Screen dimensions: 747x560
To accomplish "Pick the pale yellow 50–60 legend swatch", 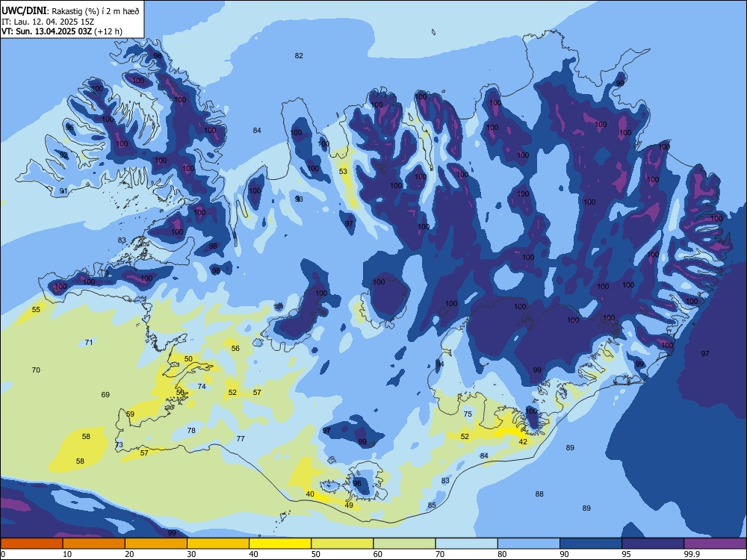I will click(342, 544).
